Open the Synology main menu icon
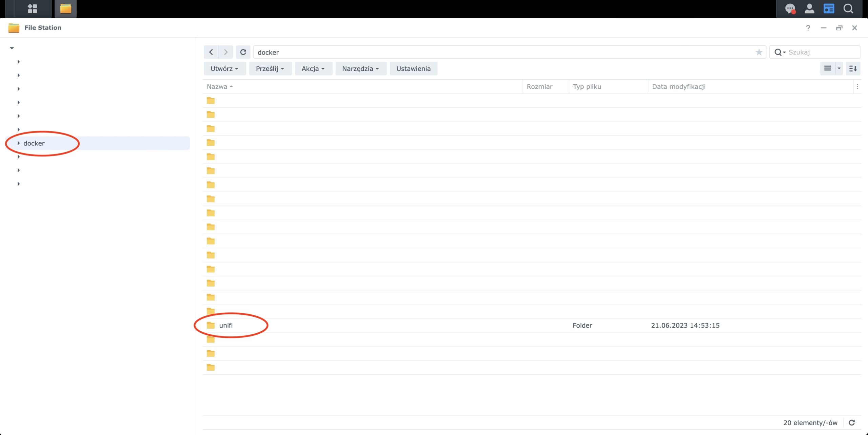This screenshot has height=435, width=868. [33, 8]
